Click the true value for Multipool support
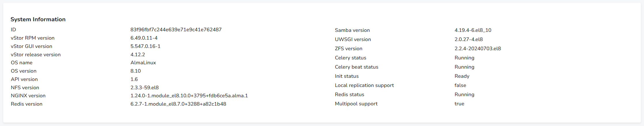Image resolution: width=644 pixels, height=126 pixels. point(459,104)
